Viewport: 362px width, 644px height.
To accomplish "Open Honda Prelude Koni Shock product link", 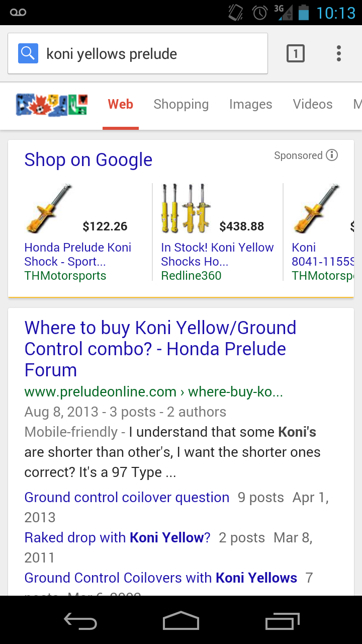I will coord(78,254).
